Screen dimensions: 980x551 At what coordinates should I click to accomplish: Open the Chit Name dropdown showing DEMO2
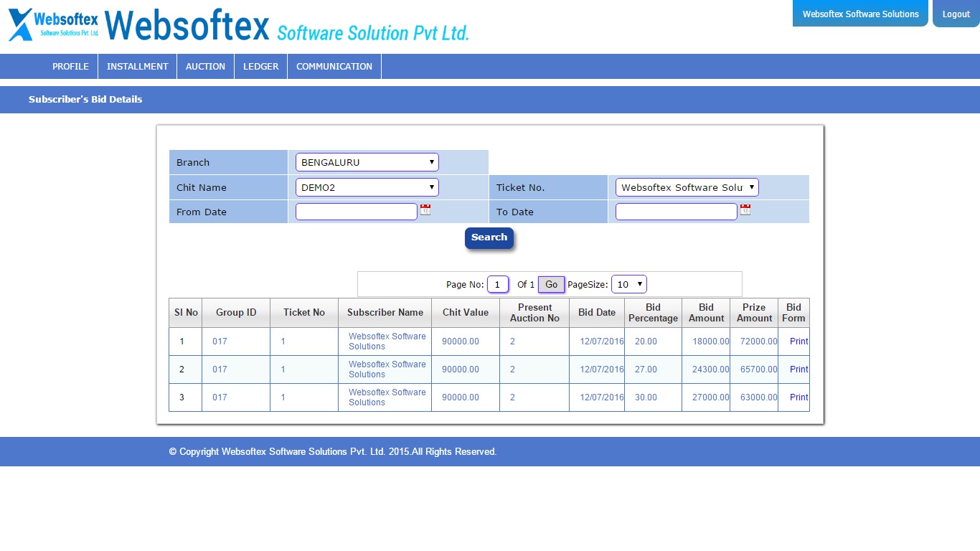point(367,187)
